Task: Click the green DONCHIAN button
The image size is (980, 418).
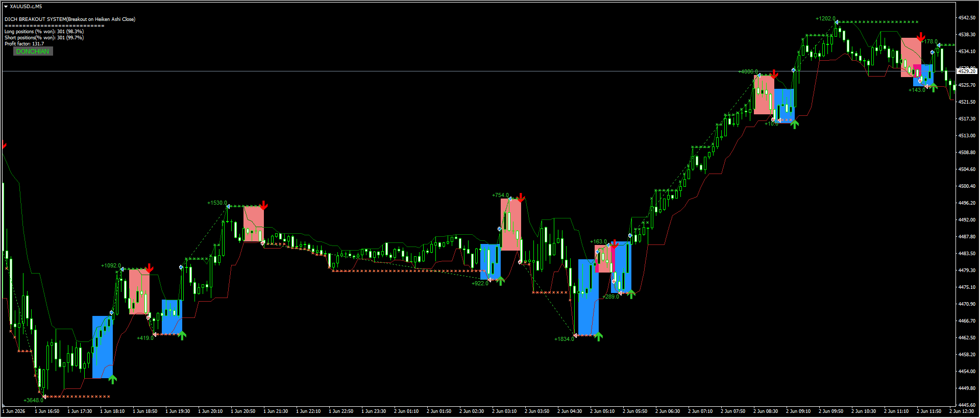Action: (33, 51)
